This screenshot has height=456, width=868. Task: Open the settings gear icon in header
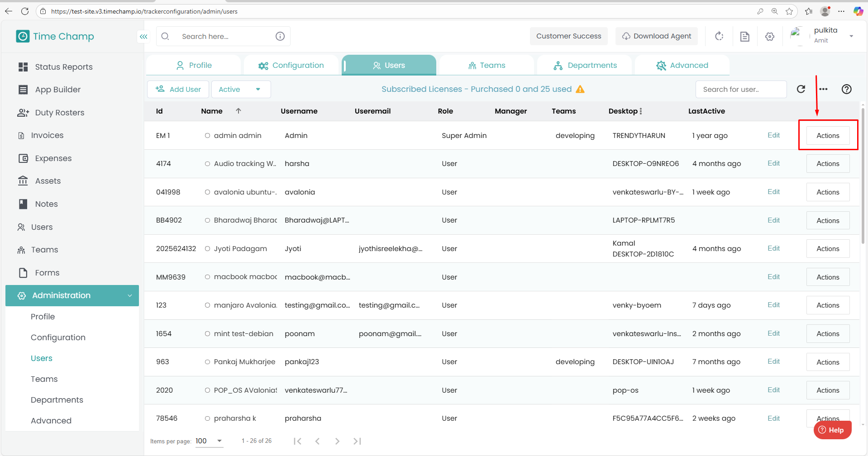[x=770, y=36]
